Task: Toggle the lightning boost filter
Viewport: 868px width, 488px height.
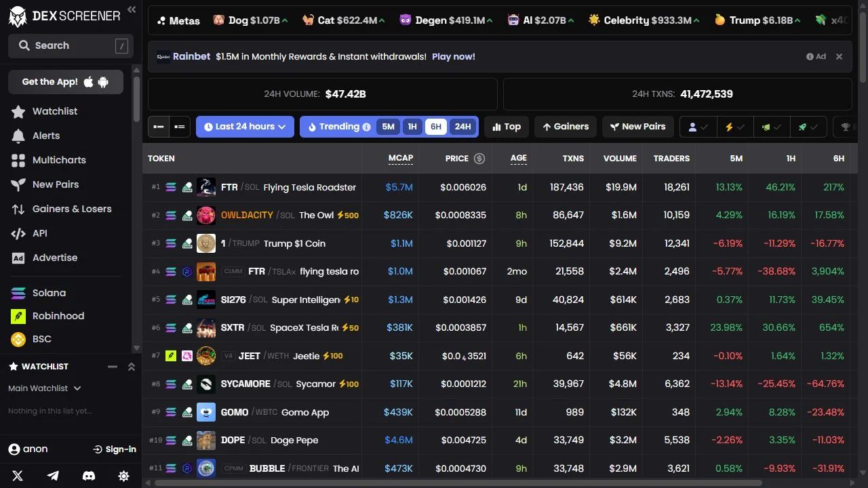Action: (735, 127)
